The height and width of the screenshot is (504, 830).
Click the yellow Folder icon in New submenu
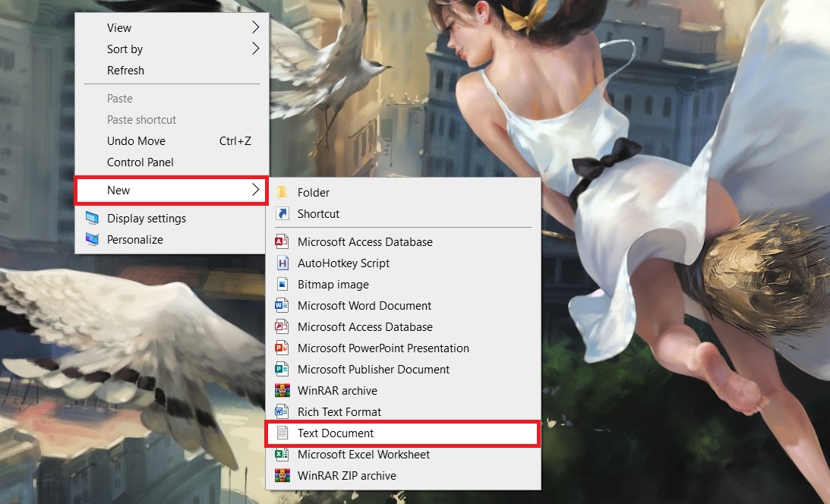282,193
